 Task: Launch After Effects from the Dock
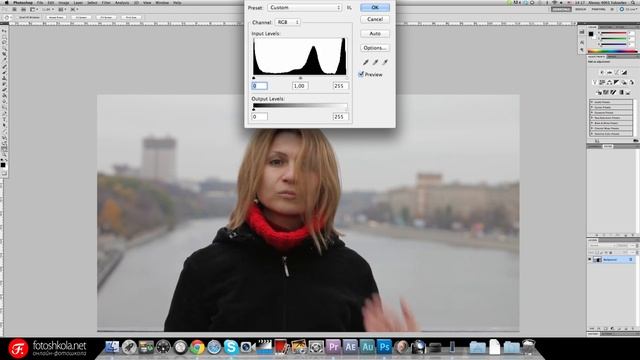pos(350,347)
